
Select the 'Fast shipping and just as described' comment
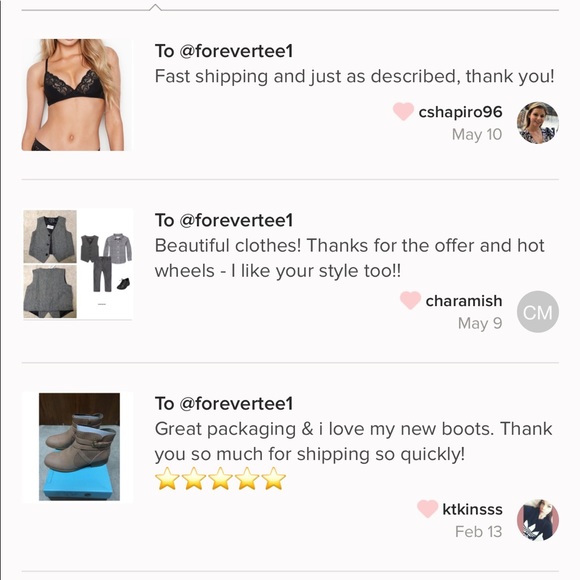tap(354, 77)
